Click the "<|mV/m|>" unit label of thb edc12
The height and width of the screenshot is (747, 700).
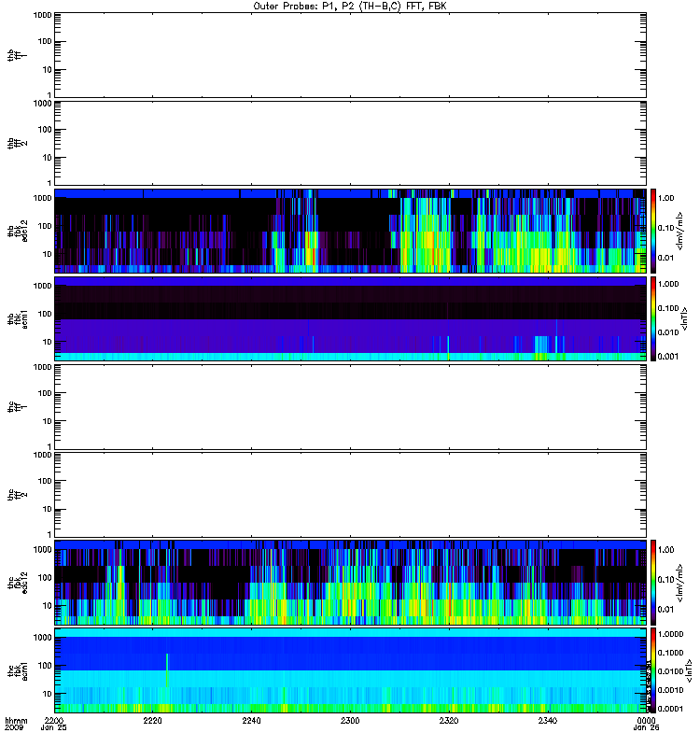680,231
